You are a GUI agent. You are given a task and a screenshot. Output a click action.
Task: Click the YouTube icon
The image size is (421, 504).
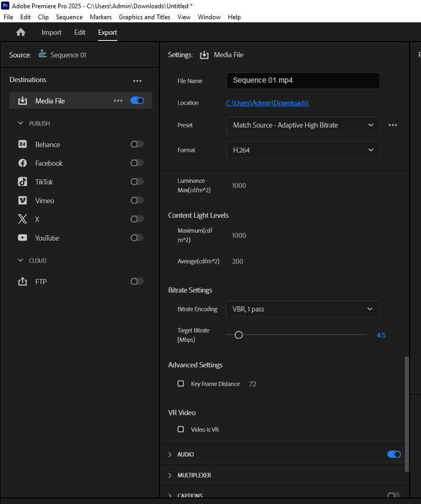pos(22,237)
